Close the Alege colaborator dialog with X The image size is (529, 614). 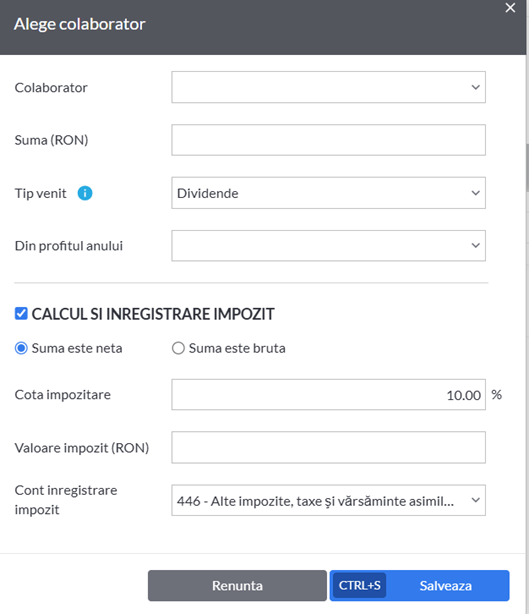pyautogui.click(x=510, y=7)
